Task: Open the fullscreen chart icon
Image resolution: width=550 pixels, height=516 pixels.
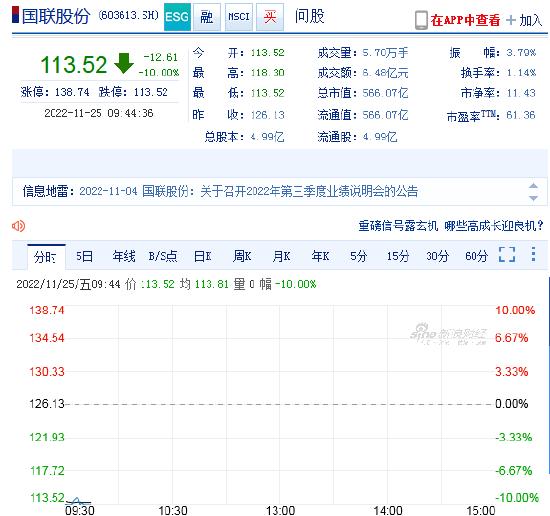Action: (x=507, y=254)
